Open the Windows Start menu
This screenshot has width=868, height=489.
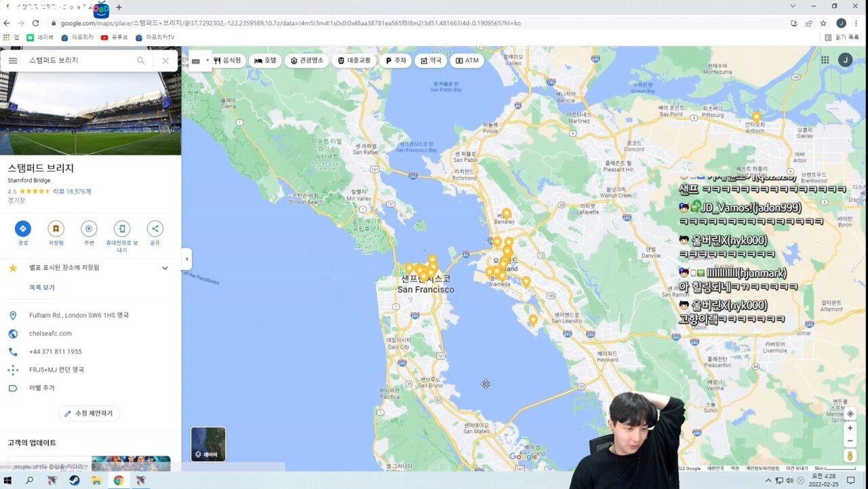(x=8, y=480)
